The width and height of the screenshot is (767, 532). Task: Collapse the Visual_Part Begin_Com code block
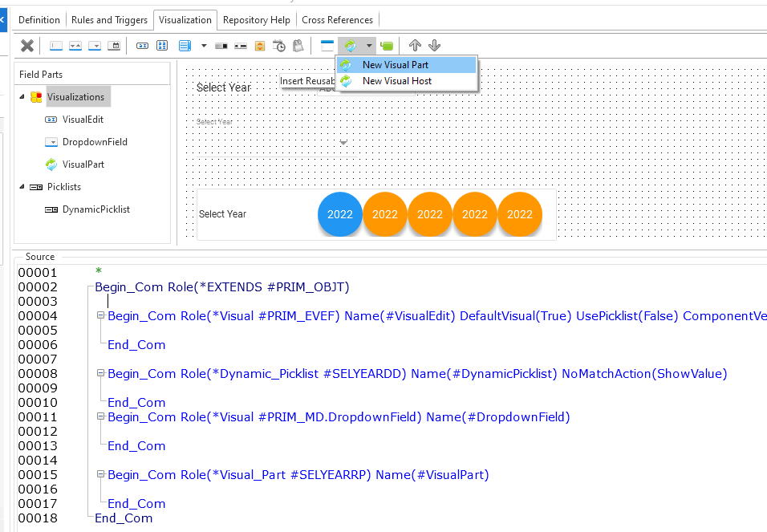coord(101,474)
